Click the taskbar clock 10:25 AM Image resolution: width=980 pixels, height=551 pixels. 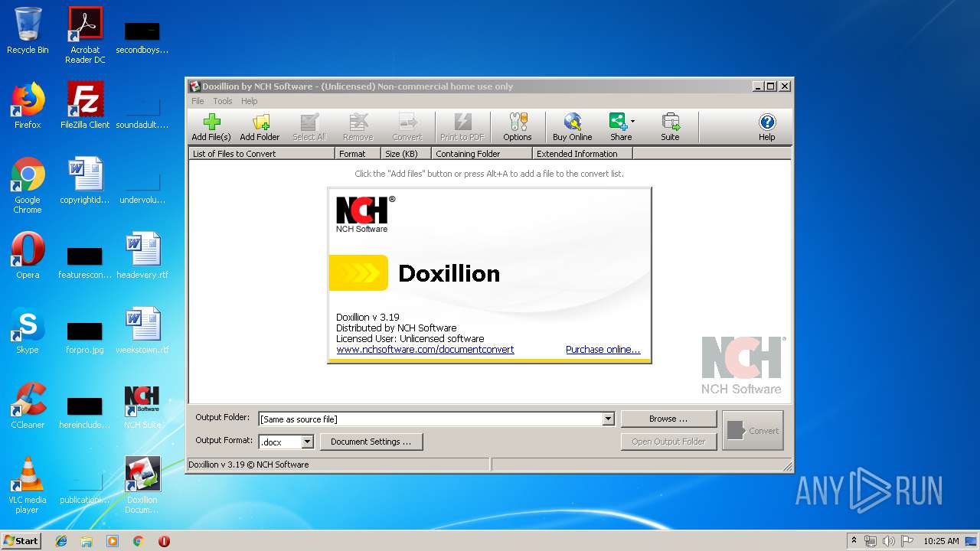(x=941, y=541)
